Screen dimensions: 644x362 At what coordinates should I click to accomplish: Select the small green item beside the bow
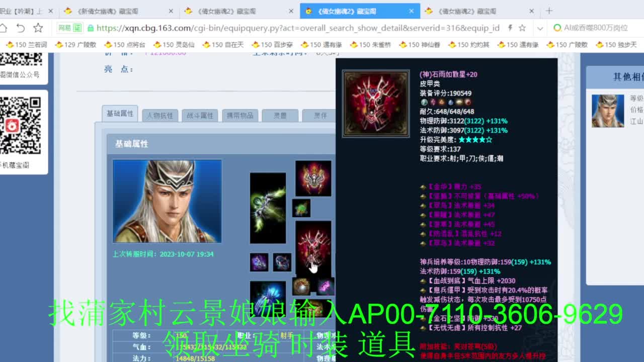coord(301,208)
